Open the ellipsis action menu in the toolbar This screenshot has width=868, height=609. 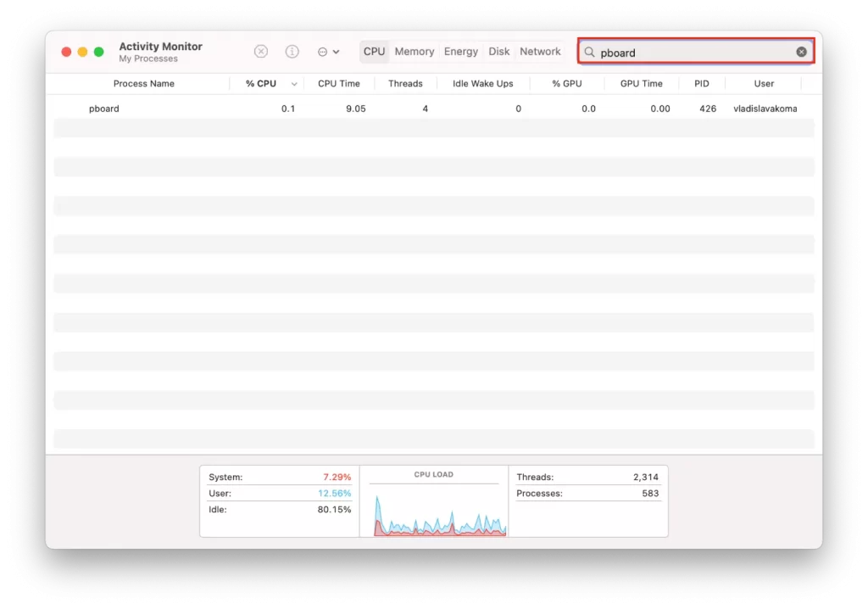pyautogui.click(x=328, y=52)
